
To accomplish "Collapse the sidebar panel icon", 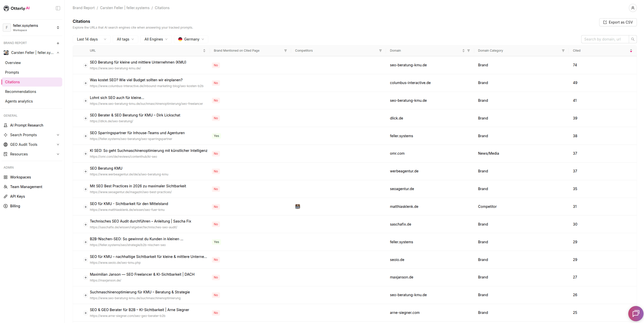I will pos(58,8).
